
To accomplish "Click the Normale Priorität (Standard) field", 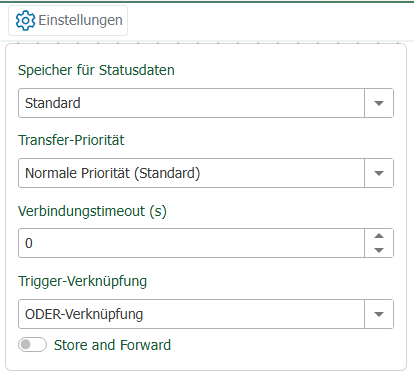I will coord(191,173).
